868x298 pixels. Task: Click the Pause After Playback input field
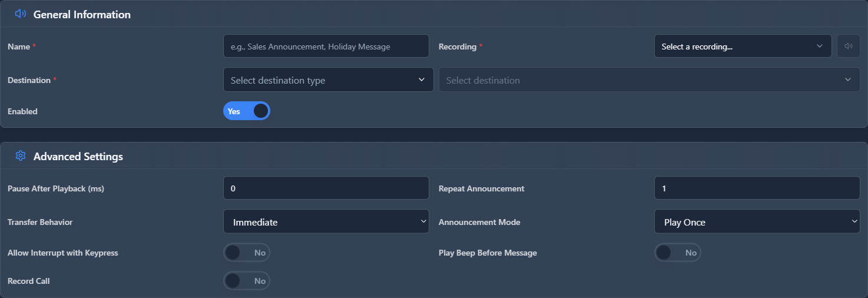coord(326,188)
